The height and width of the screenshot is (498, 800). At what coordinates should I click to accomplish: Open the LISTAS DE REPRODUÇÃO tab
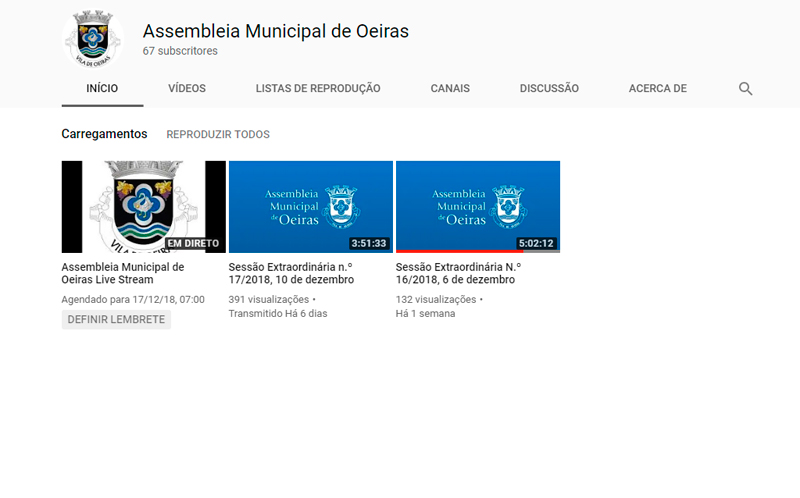click(x=318, y=88)
